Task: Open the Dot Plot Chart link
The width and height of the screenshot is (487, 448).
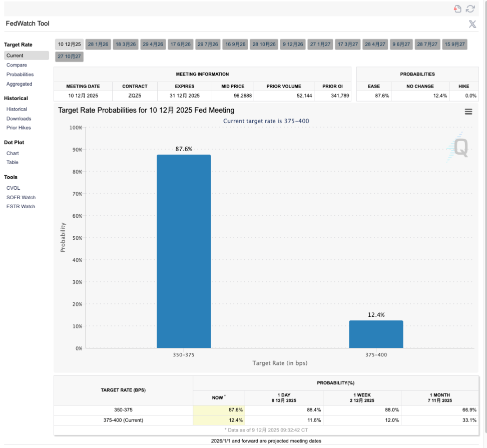Action: (x=13, y=153)
